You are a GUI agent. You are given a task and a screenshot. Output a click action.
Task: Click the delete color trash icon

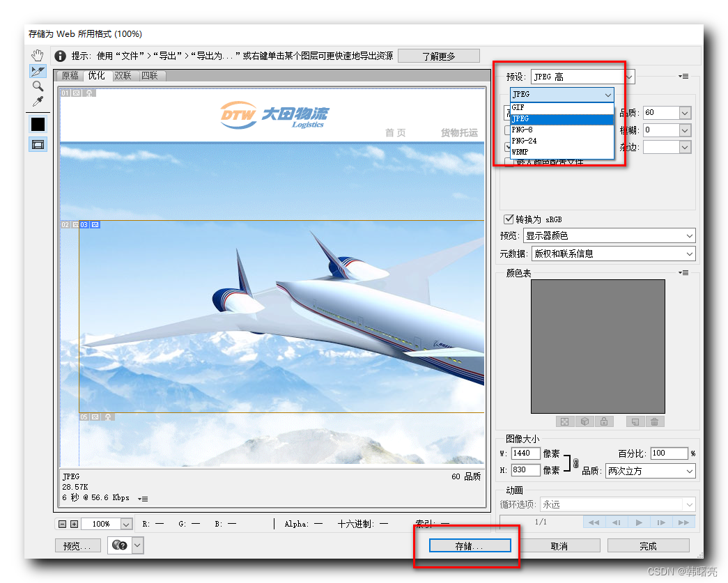[x=655, y=421]
